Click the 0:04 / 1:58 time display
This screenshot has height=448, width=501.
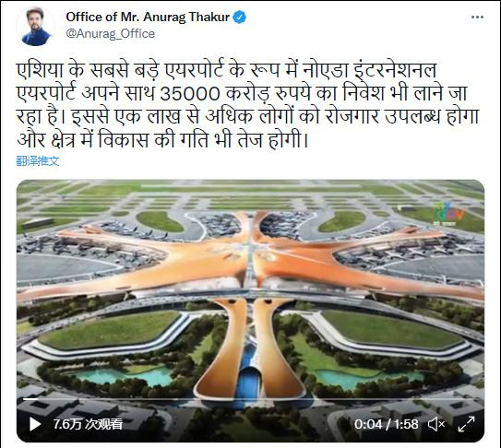386,424
